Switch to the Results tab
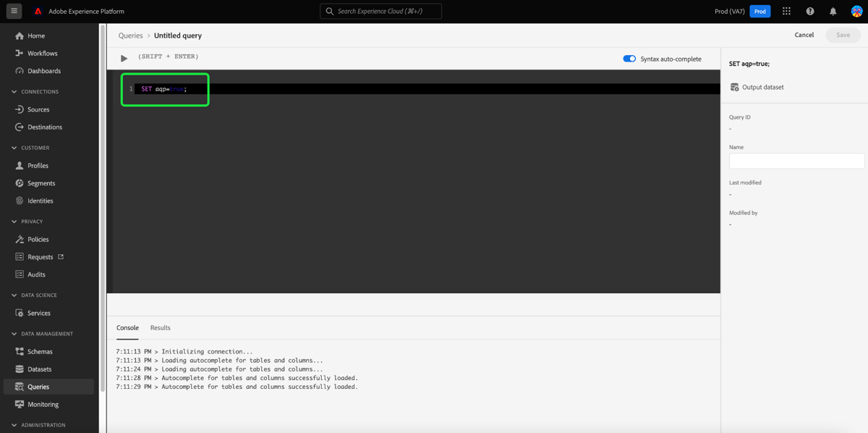This screenshot has height=433, width=868. (x=160, y=327)
